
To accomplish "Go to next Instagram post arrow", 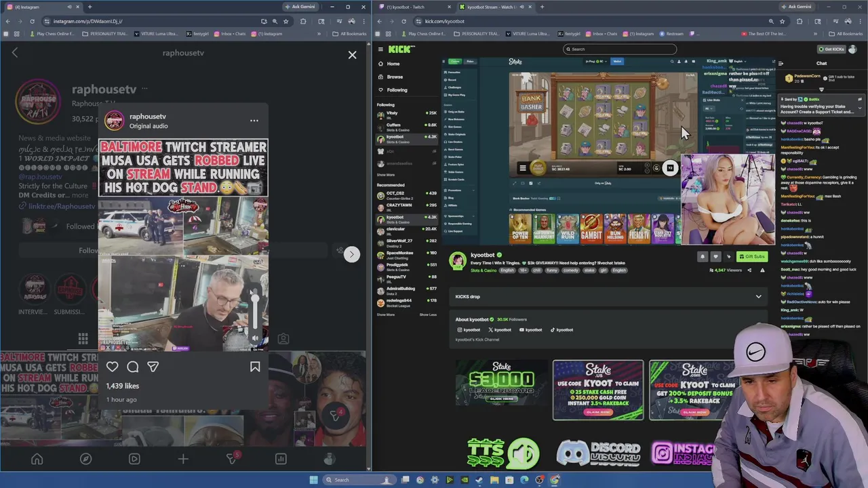I will 351,254.
